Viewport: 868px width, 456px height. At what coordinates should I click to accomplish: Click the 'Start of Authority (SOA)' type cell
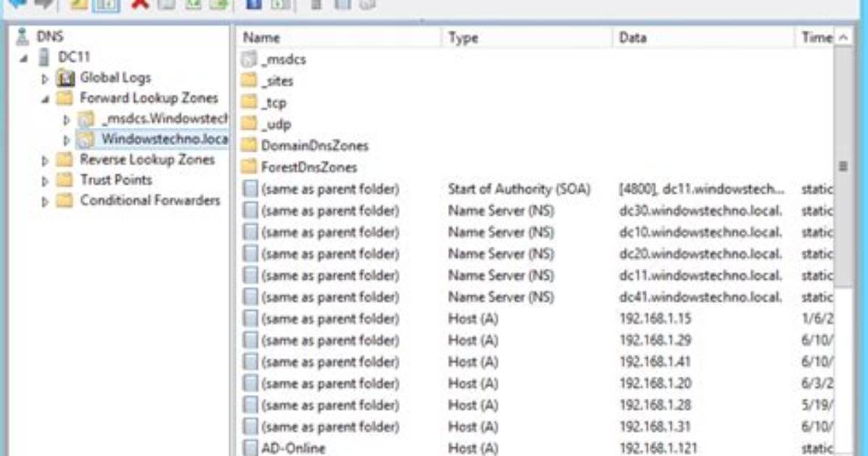pyautogui.click(x=519, y=189)
